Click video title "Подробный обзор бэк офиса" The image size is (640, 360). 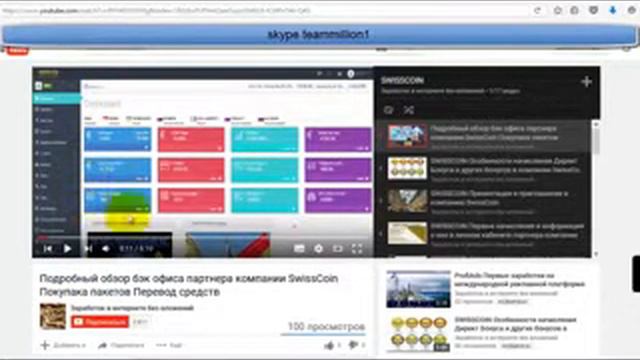point(189,285)
